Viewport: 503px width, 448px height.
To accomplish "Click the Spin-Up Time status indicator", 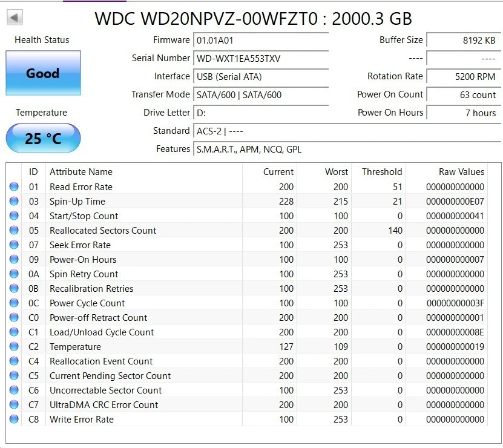I will click(x=13, y=201).
